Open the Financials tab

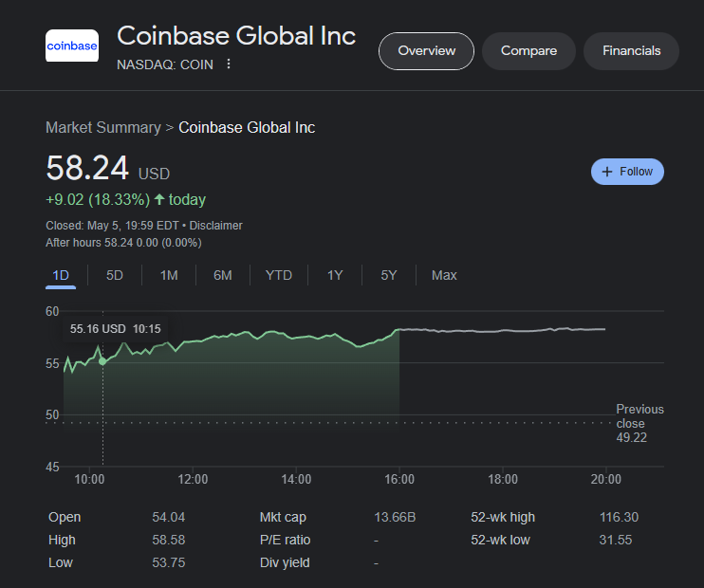[x=631, y=50]
